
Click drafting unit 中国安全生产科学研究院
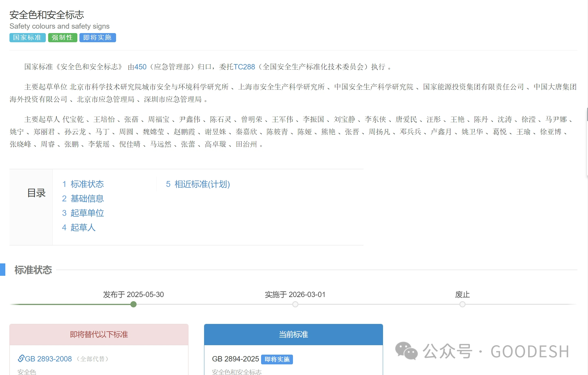374,87
